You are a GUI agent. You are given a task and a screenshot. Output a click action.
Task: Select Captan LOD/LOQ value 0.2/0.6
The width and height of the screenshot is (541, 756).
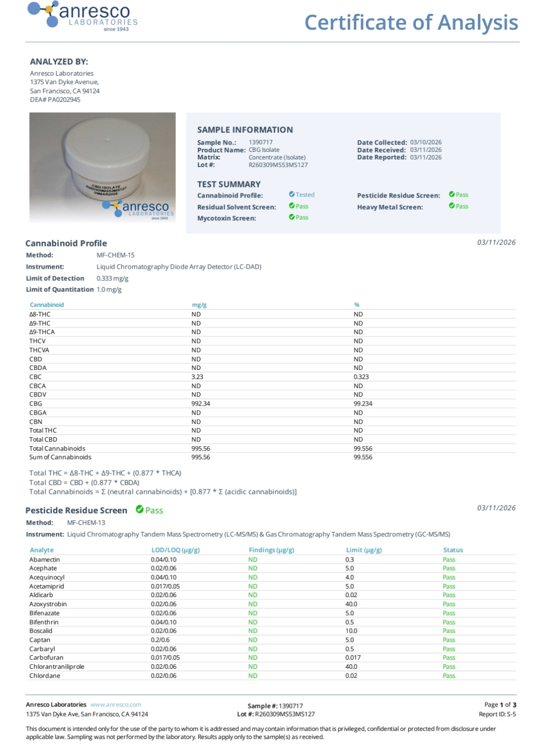point(160,640)
